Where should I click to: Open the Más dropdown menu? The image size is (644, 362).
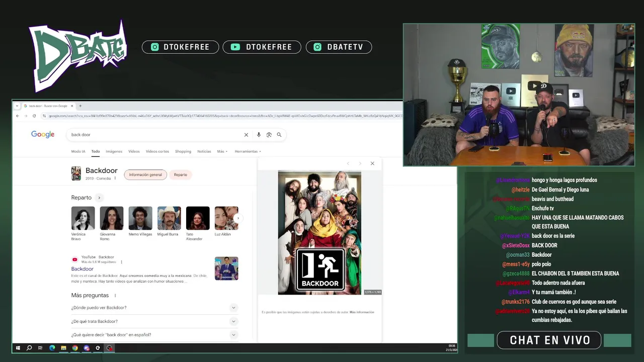pos(222,151)
